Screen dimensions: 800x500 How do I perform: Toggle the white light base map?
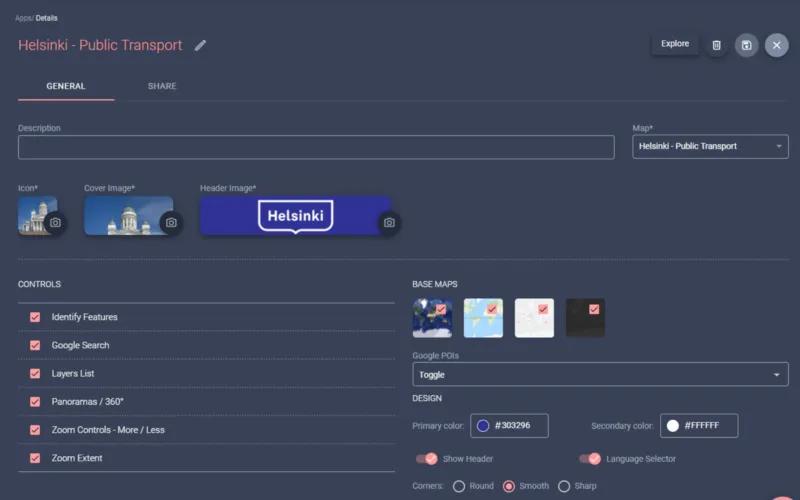pos(534,318)
